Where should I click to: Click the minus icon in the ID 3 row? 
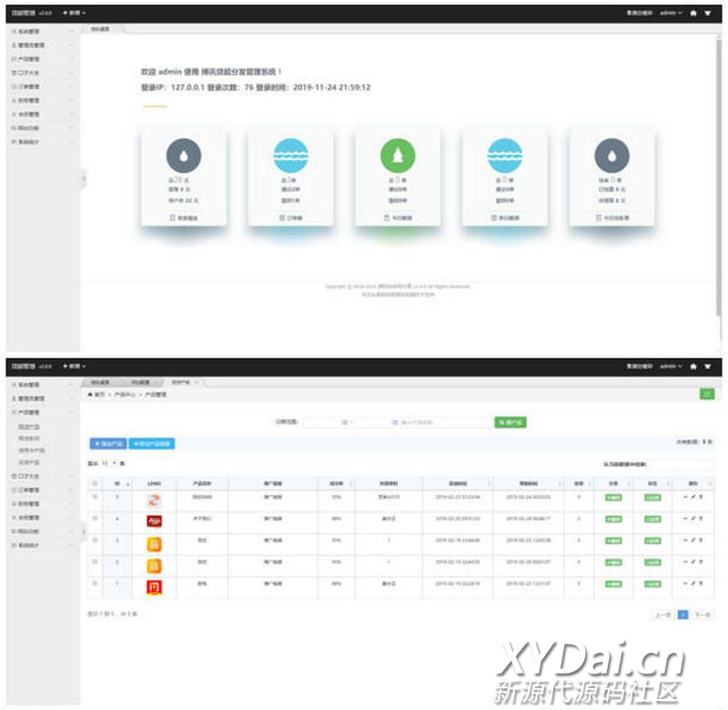tap(686, 540)
